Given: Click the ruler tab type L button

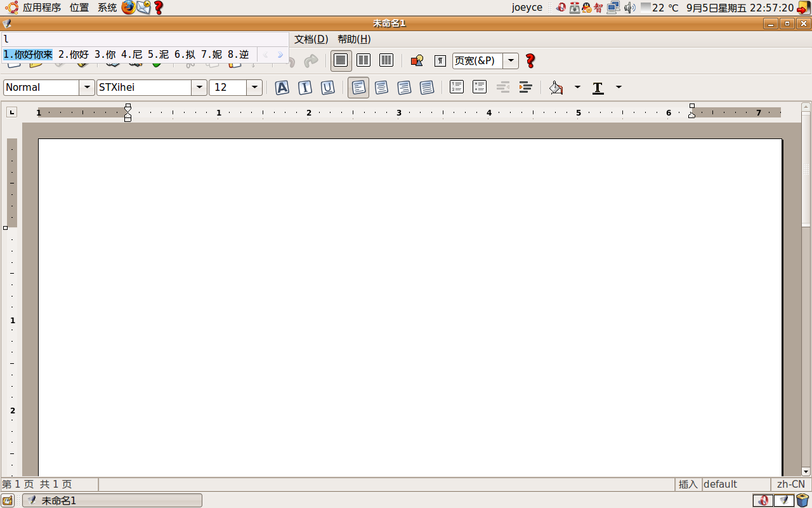Looking at the screenshot, I should coord(11,112).
